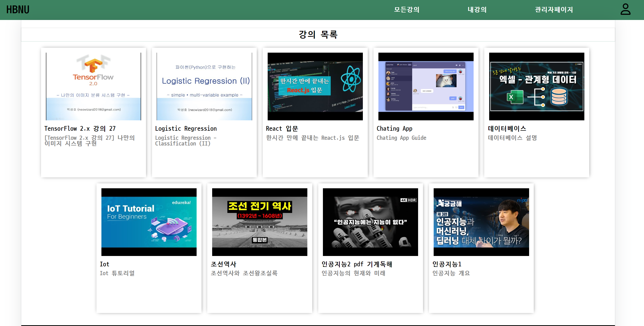Image resolution: width=644 pixels, height=326 pixels.
Task: Open the IoT Tutorial thumbnail
Action: point(149,222)
